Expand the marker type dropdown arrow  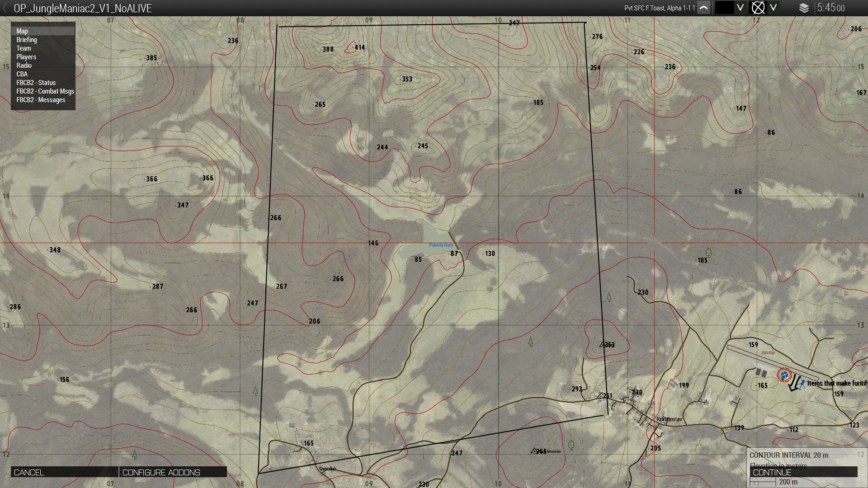[x=774, y=8]
